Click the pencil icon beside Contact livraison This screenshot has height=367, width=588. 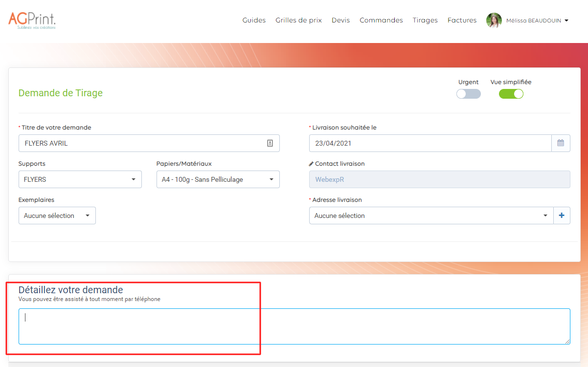point(311,164)
